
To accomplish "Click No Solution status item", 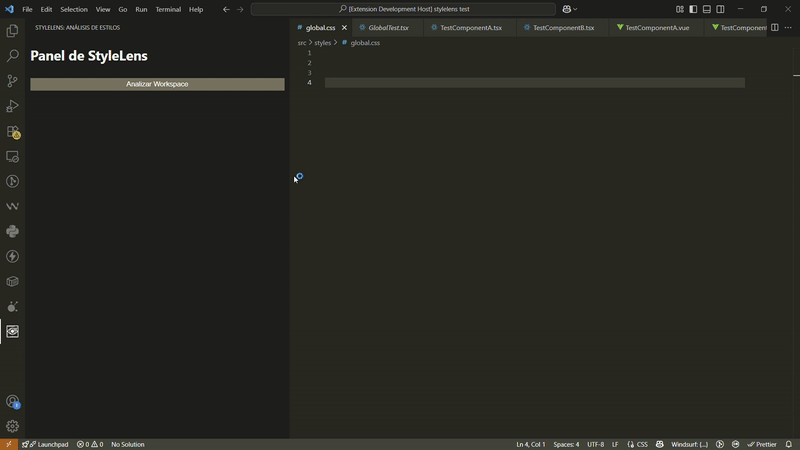I will (x=128, y=444).
